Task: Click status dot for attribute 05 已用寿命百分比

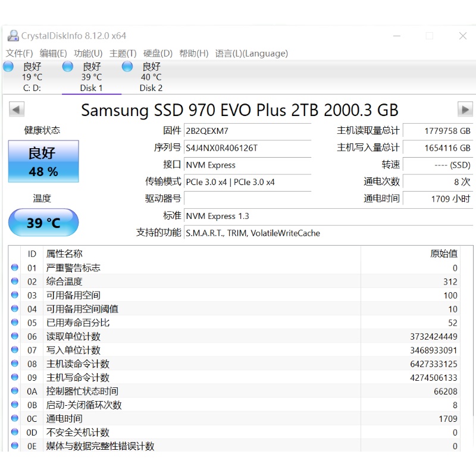Action: 14,322
